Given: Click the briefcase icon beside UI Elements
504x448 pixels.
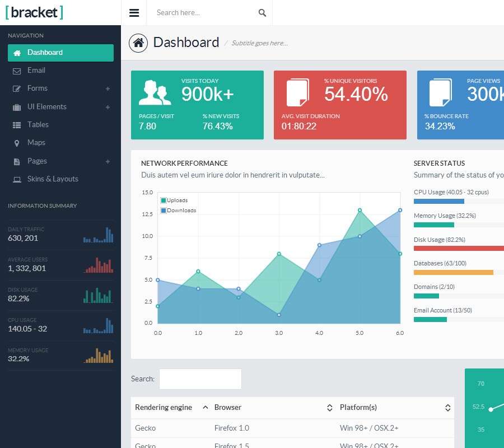Looking at the screenshot, I should pos(17,108).
